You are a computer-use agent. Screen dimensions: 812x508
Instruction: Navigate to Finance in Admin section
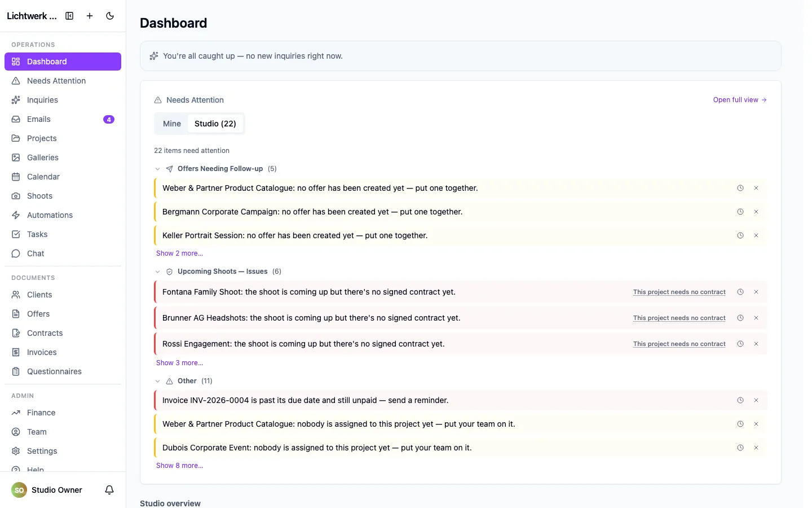(63, 413)
